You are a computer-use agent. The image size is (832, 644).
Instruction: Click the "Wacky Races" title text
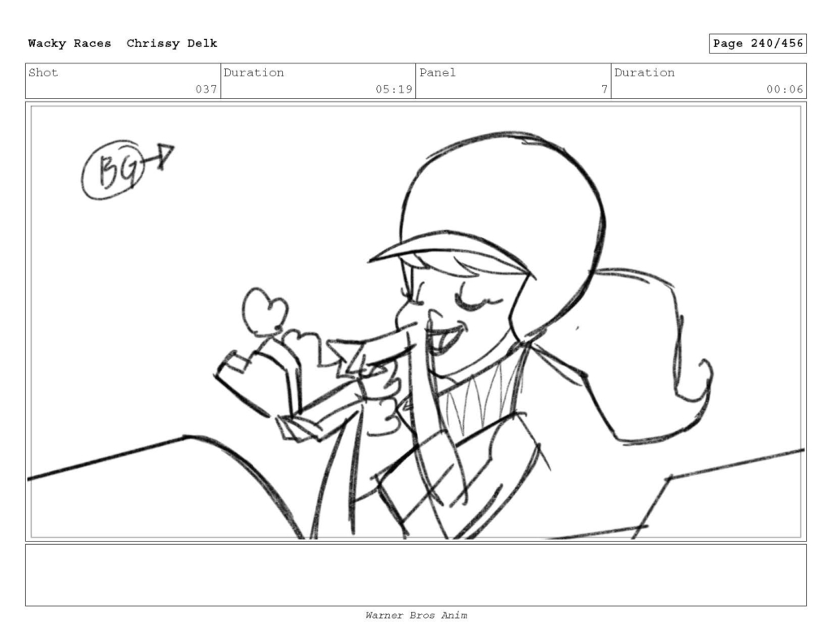pos(70,44)
